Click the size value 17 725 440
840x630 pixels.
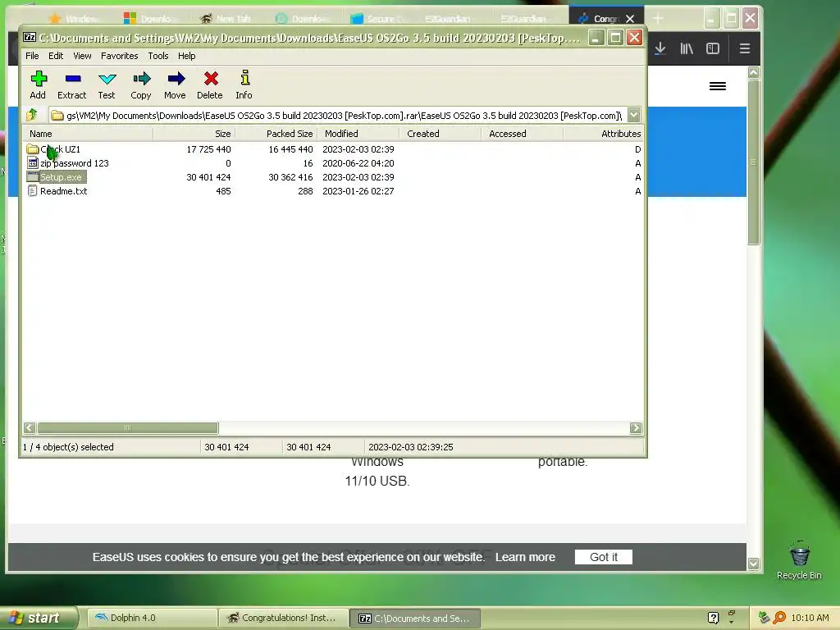click(208, 149)
